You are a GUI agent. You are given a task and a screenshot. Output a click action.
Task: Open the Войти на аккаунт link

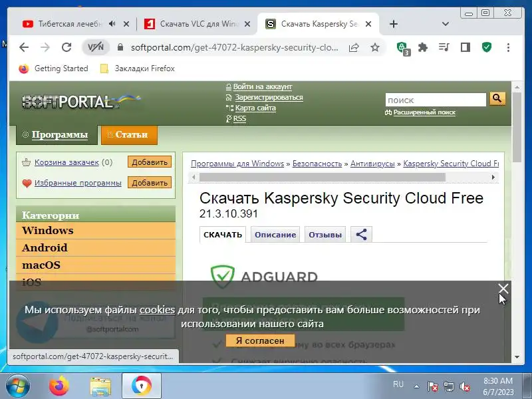[262, 86]
